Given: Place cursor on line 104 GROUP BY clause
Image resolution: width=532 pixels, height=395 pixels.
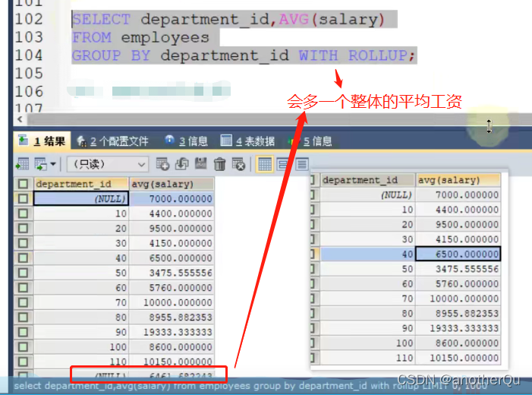Looking at the screenshot, I should (x=244, y=55).
